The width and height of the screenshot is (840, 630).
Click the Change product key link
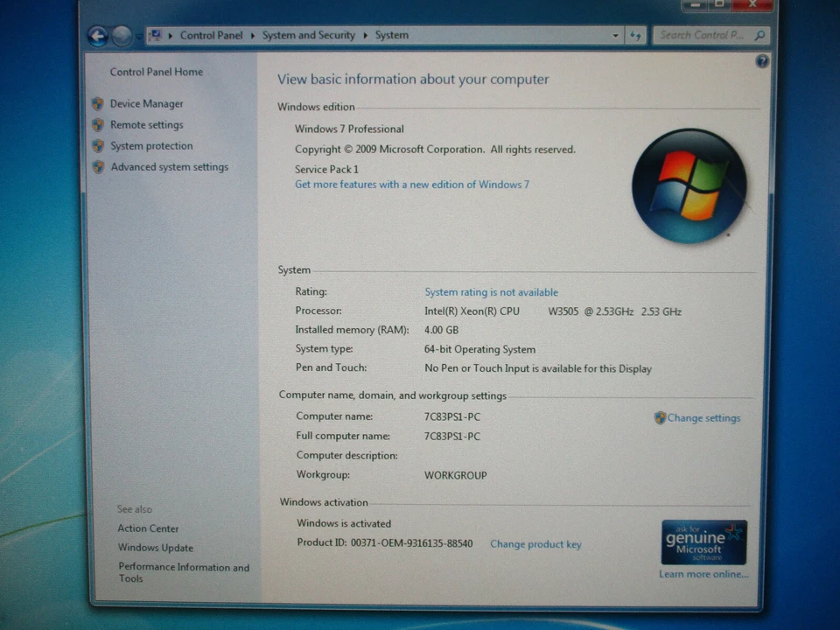(x=535, y=543)
